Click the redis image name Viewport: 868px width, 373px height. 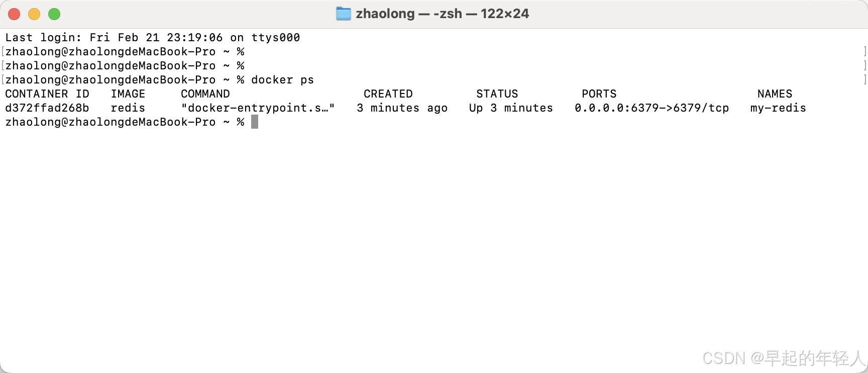pos(128,108)
